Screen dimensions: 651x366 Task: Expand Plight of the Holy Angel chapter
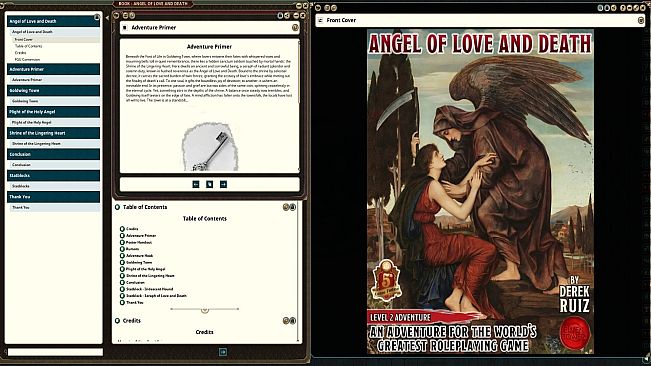click(53, 112)
